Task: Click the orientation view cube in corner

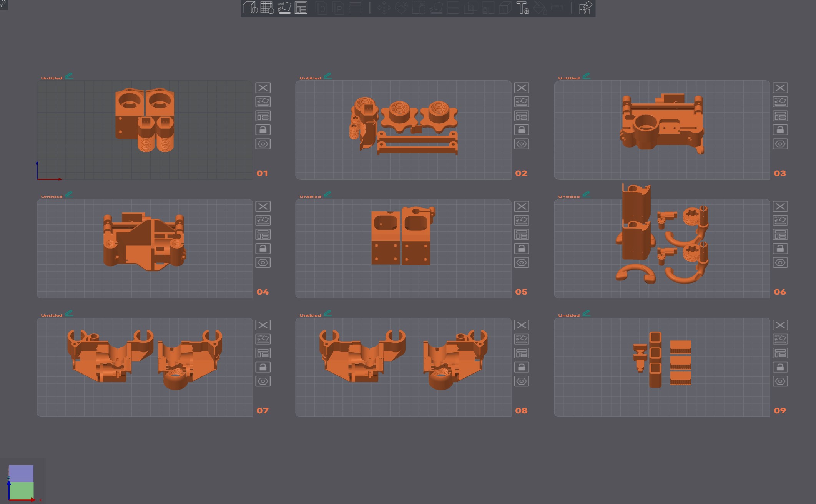Action: point(21,482)
